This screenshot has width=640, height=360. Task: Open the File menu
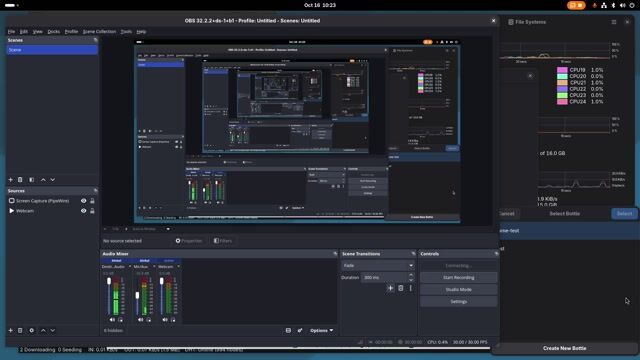pyautogui.click(x=11, y=31)
